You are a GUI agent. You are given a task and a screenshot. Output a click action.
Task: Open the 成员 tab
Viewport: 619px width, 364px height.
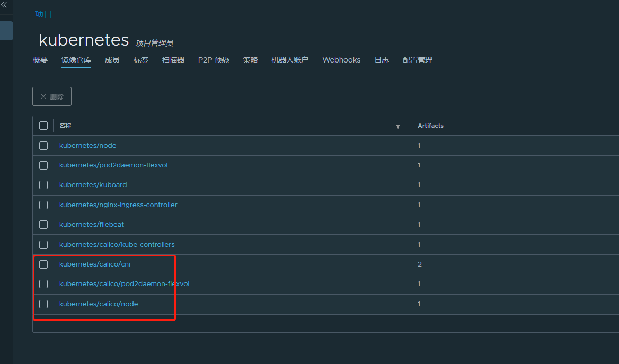click(112, 60)
